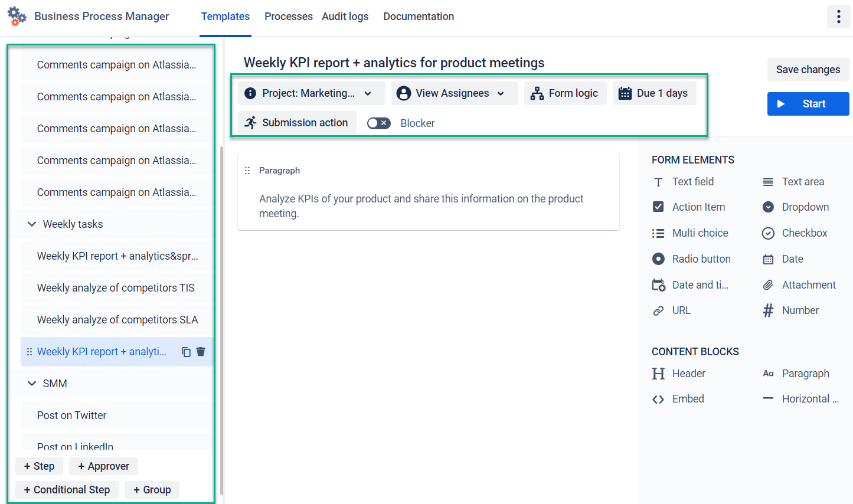This screenshot has height=504, width=853.
Task: Insert a Paragraph content block
Action: coord(796,374)
